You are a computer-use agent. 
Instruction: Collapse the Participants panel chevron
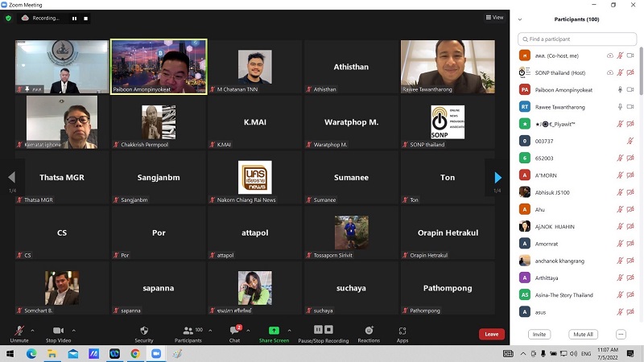(x=520, y=19)
